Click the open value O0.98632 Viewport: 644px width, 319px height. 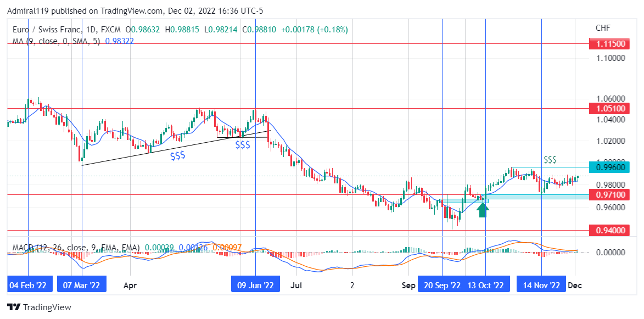tap(143, 30)
